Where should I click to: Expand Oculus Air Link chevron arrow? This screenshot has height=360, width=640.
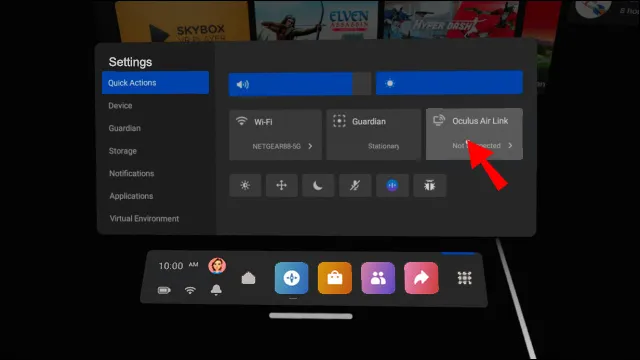tap(510, 145)
